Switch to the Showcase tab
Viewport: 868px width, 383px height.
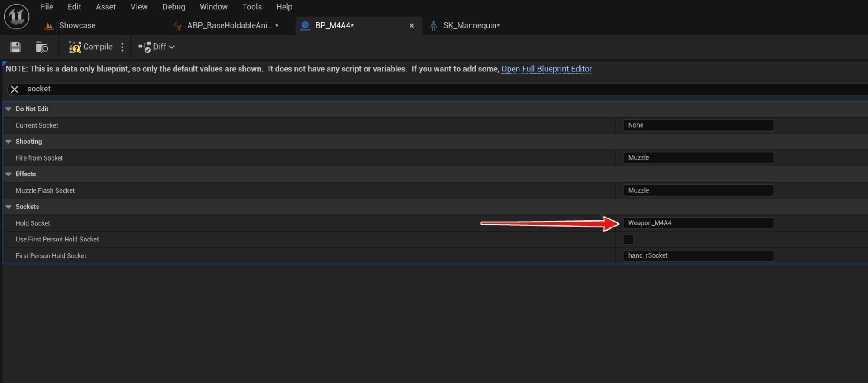coord(77,26)
